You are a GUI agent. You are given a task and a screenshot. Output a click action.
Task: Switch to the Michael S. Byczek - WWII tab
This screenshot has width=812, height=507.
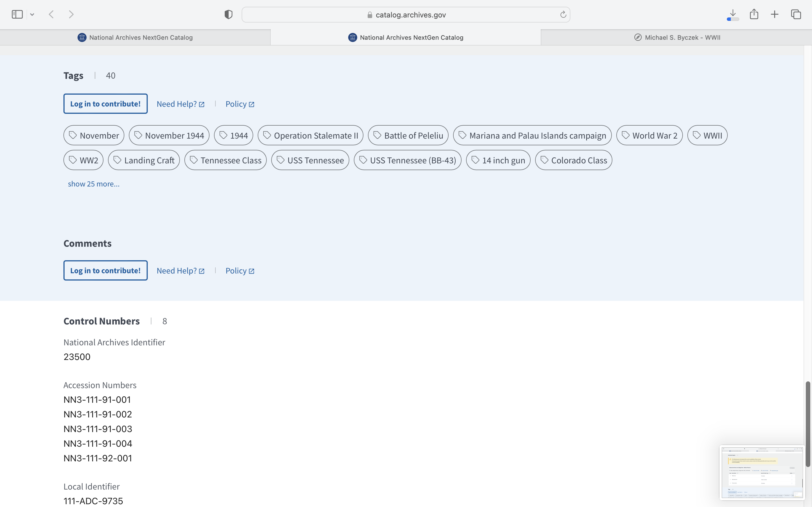pos(676,37)
